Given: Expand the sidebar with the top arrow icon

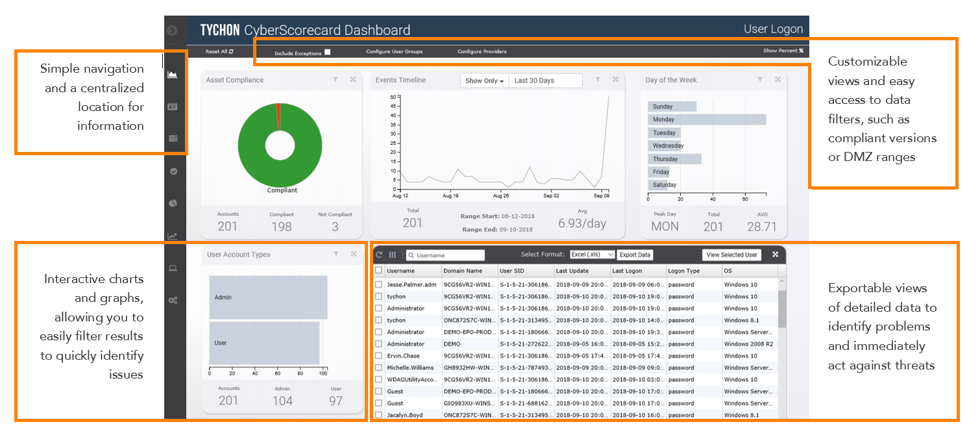Looking at the screenshot, I should click(172, 30).
